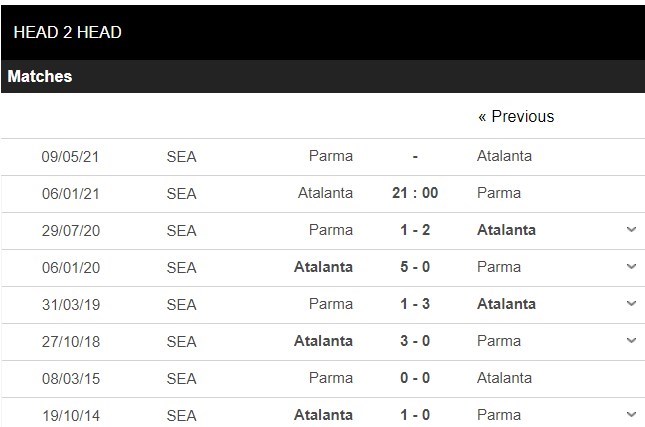Select the 09/05/21 match date
The height and width of the screenshot is (427, 645).
pyautogui.click(x=70, y=157)
